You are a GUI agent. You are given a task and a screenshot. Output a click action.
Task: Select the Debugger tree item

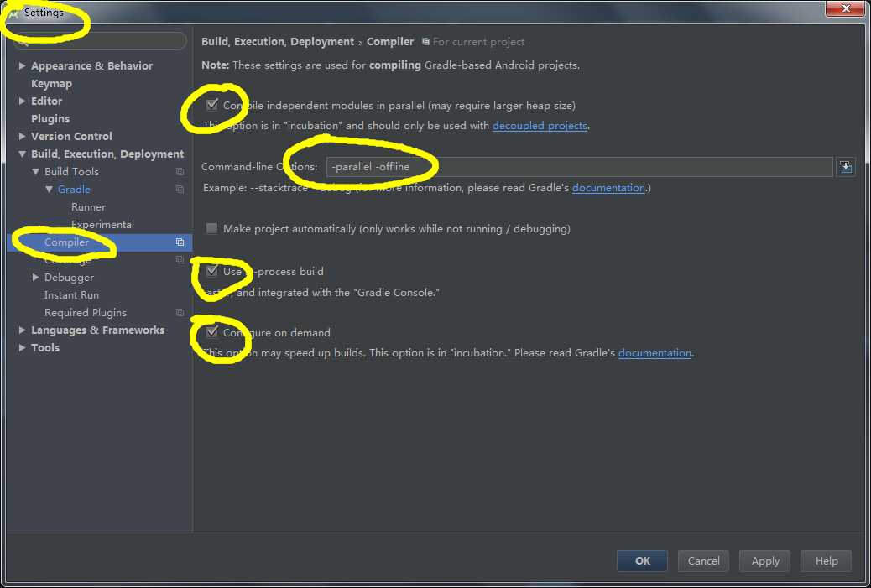(x=69, y=277)
